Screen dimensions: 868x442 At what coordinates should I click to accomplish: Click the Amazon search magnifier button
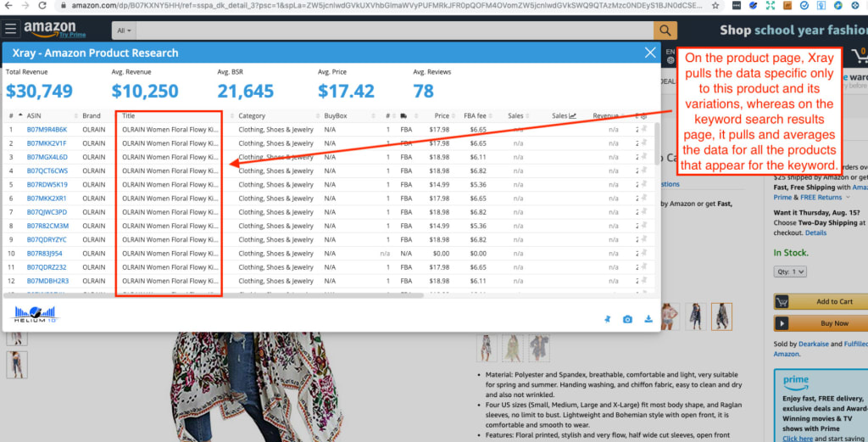tap(665, 31)
